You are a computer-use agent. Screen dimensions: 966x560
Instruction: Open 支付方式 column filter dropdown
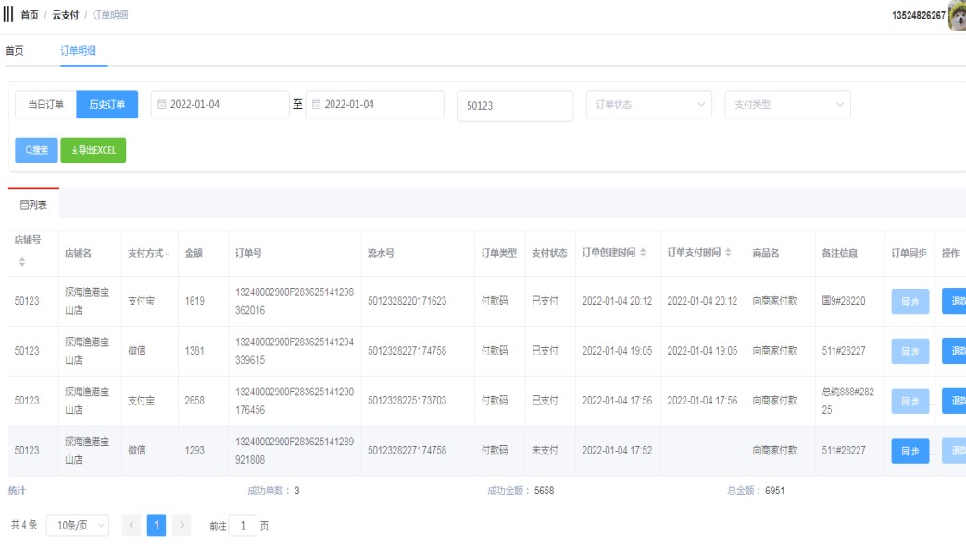pos(168,254)
